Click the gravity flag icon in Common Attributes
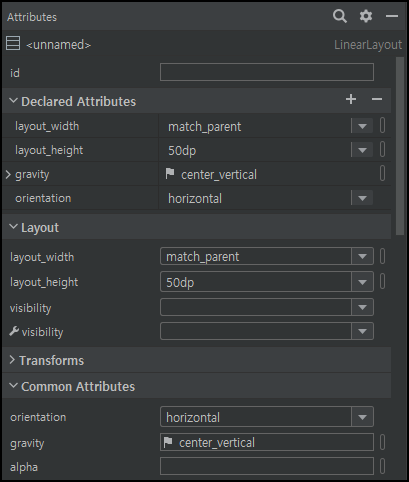 pos(168,442)
